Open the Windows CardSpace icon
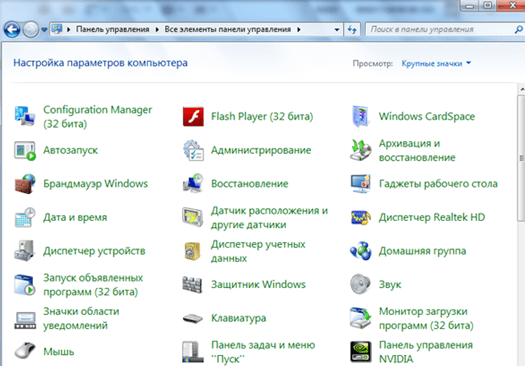 [x=361, y=116]
